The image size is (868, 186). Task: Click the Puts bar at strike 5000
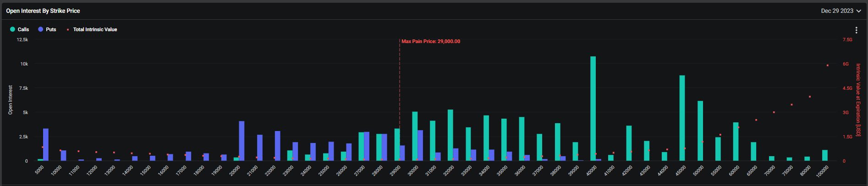46,145
